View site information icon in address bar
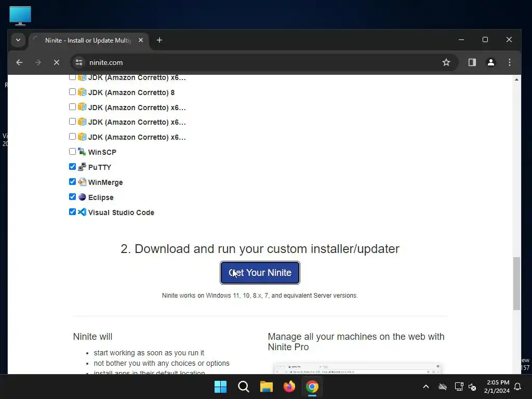Screen dimensions: 532x399 [79, 62]
